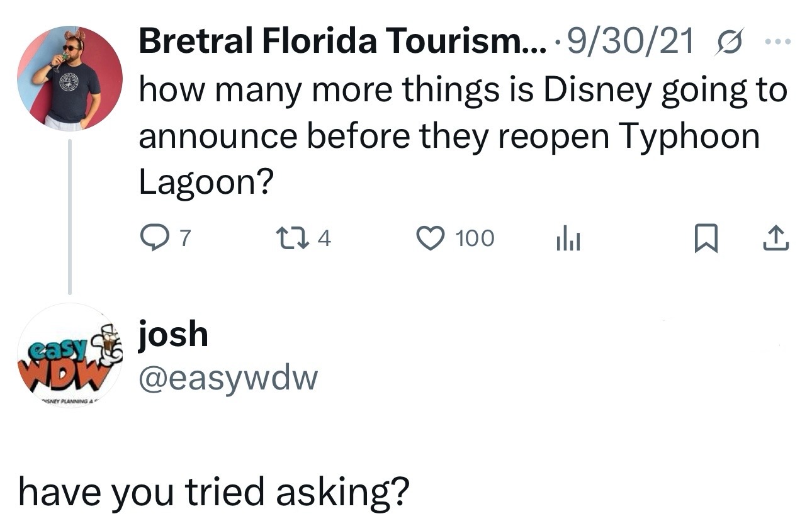Click the 100 likes count

475,239
